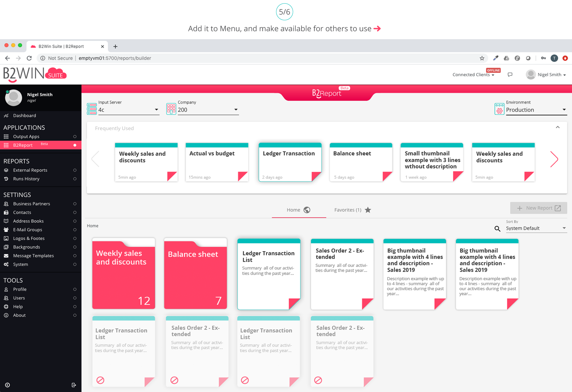Screen dimensions: 572x392
Task: Click the Dashboard chart icon in sidebar
Action: (6, 116)
